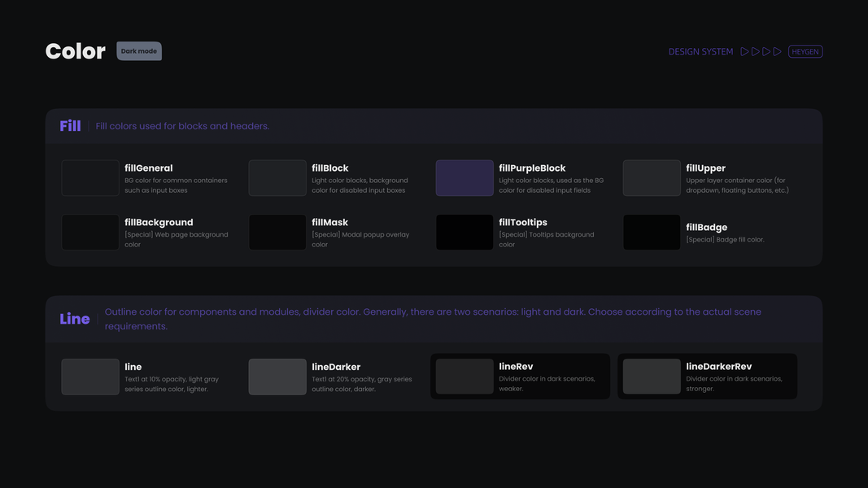Select the fillGeneral color swatch
868x488 pixels.
(x=90, y=178)
